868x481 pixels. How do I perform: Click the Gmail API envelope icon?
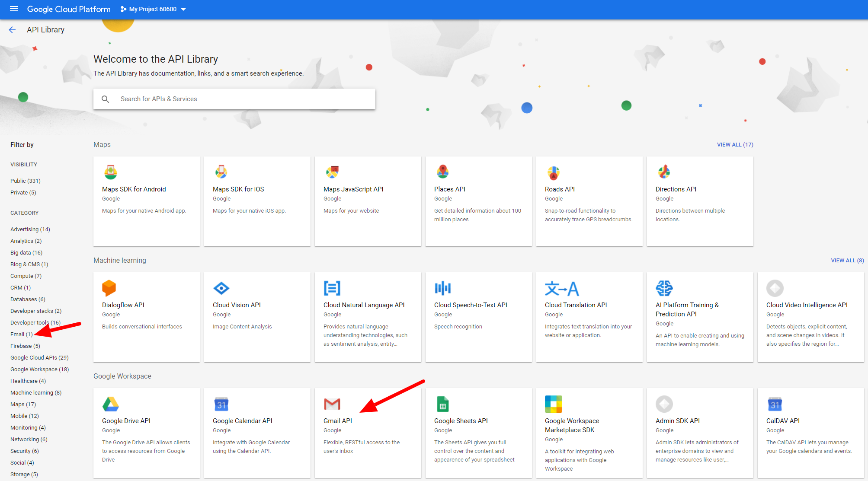point(332,404)
